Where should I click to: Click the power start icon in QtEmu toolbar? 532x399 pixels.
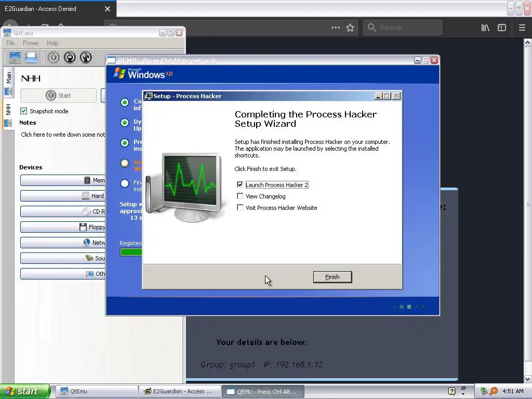click(x=54, y=57)
